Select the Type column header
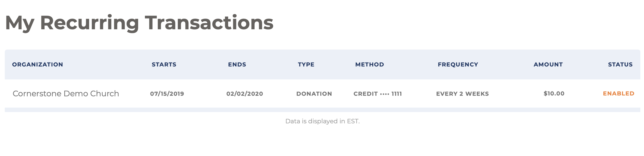This screenshot has height=156, width=644. (306, 64)
